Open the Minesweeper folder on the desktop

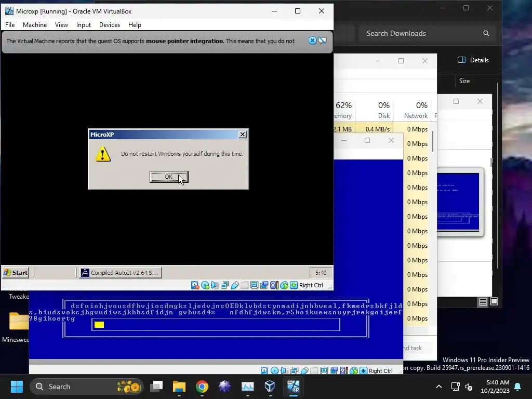pyautogui.click(x=16, y=327)
